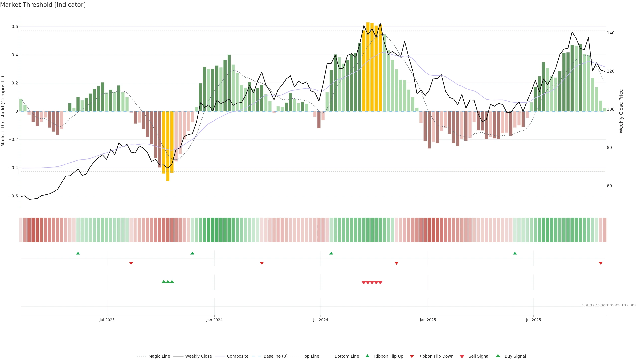Toggle the Weekly Close legend item
644x362 pixels.
coord(198,356)
